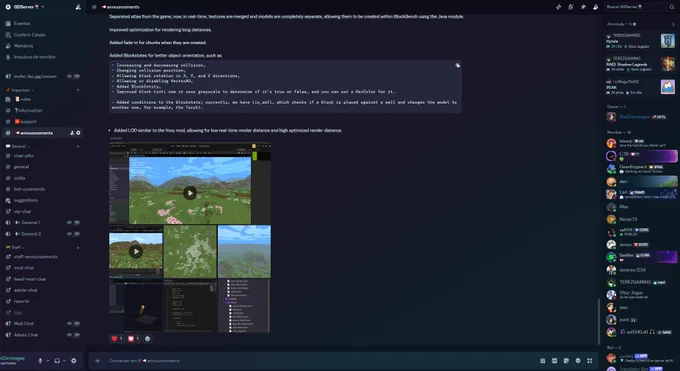Open the information channel

(x=42, y=111)
